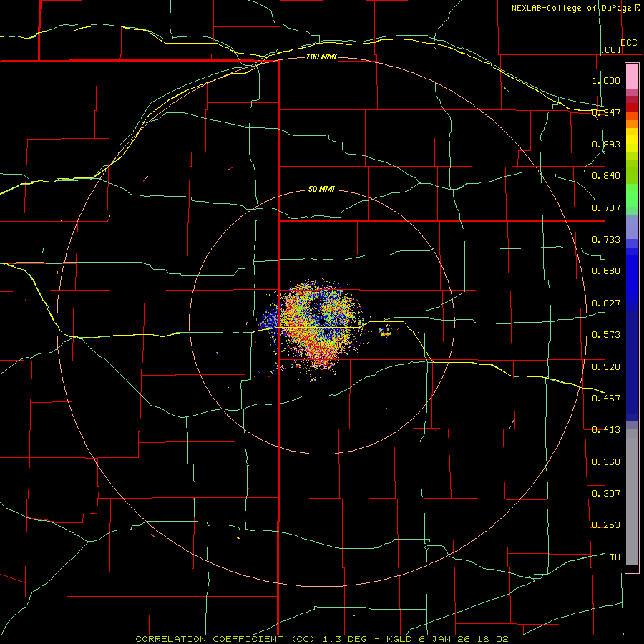The image size is (644, 644).
Task: Click the 6 JAN 26 18:02 timestamp
Action: (x=465, y=639)
